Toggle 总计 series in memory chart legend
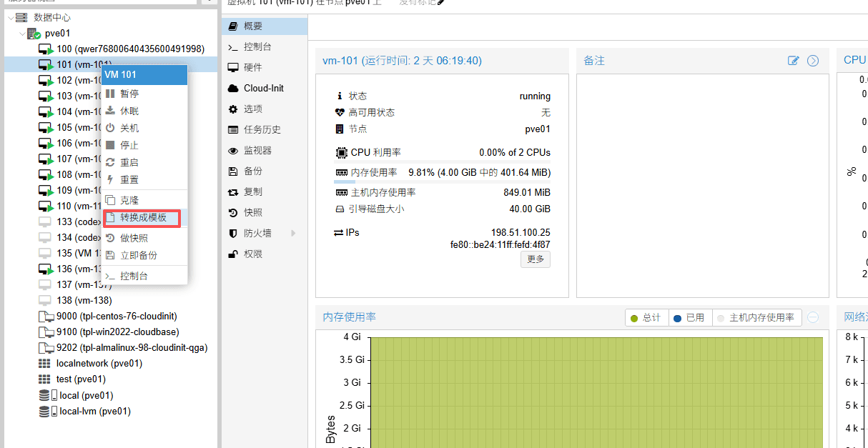 click(646, 317)
